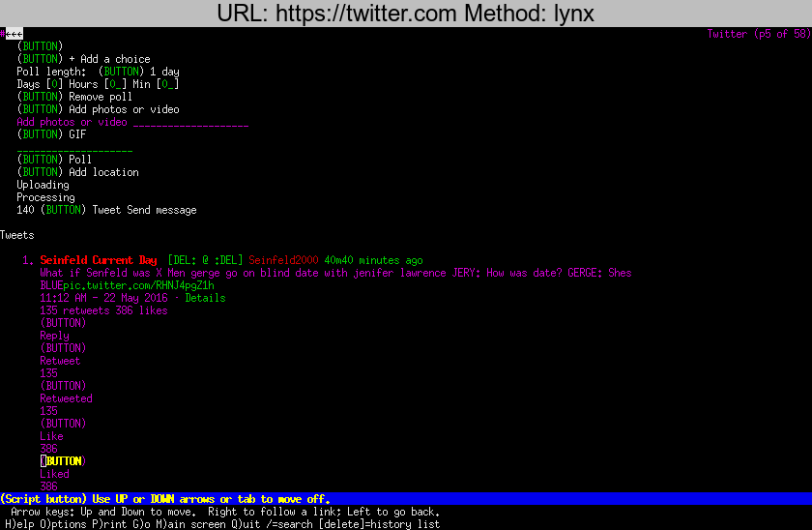Viewport: 812px width, 530px height.
Task: Click the M)ain screen command
Action: (x=191, y=524)
